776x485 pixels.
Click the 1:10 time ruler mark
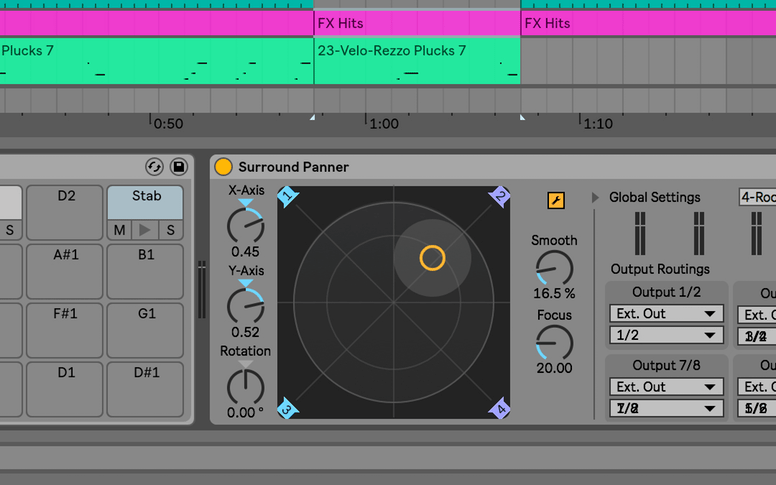pos(598,124)
